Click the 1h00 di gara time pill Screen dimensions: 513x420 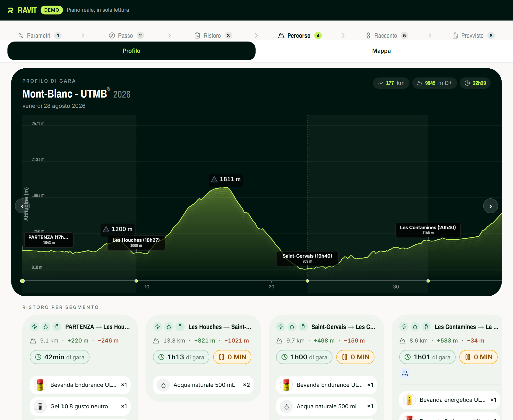[304, 357]
